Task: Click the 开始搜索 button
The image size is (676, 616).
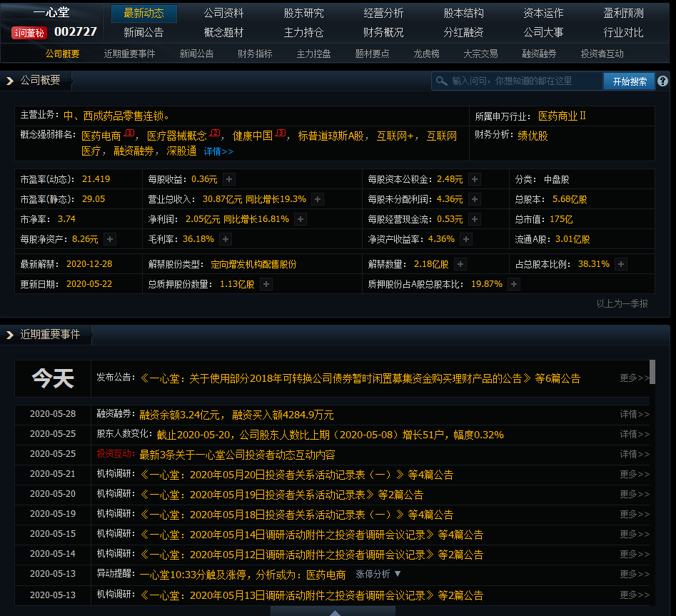Action: point(629,81)
